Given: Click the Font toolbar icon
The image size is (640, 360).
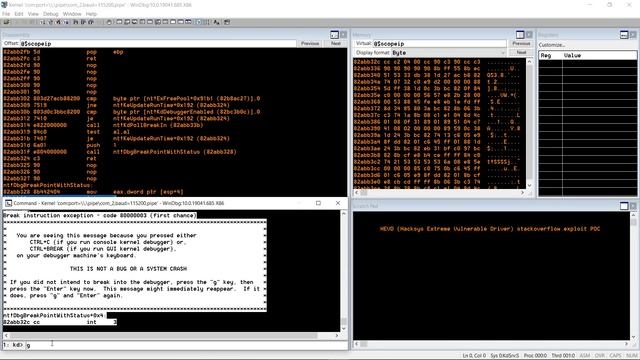Looking at the screenshot, I should [216, 22].
